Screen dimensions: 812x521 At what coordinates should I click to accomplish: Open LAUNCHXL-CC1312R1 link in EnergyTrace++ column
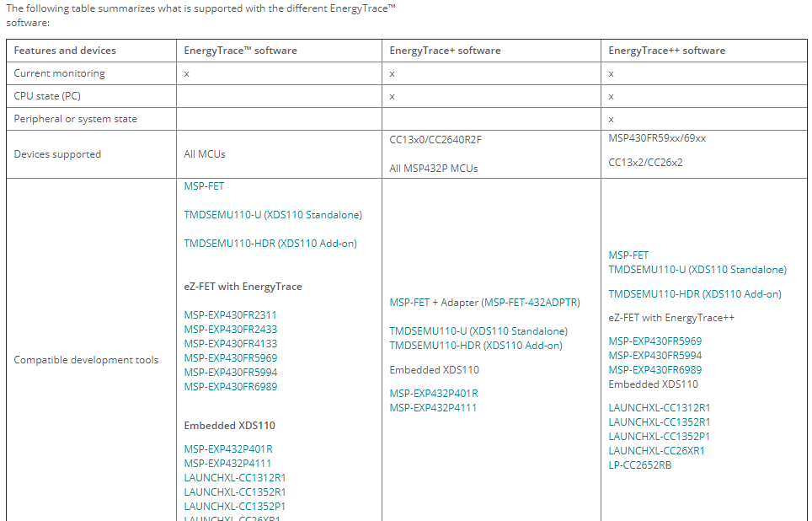(660, 408)
